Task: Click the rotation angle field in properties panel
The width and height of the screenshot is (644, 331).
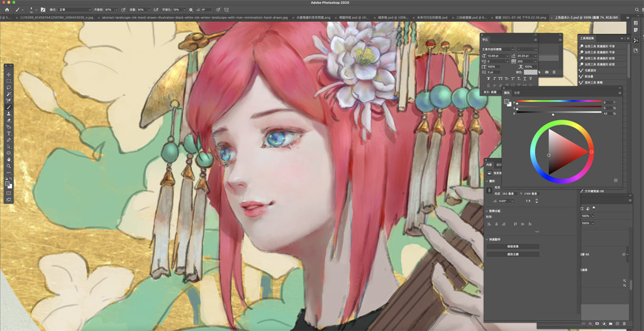Action: 505,201
